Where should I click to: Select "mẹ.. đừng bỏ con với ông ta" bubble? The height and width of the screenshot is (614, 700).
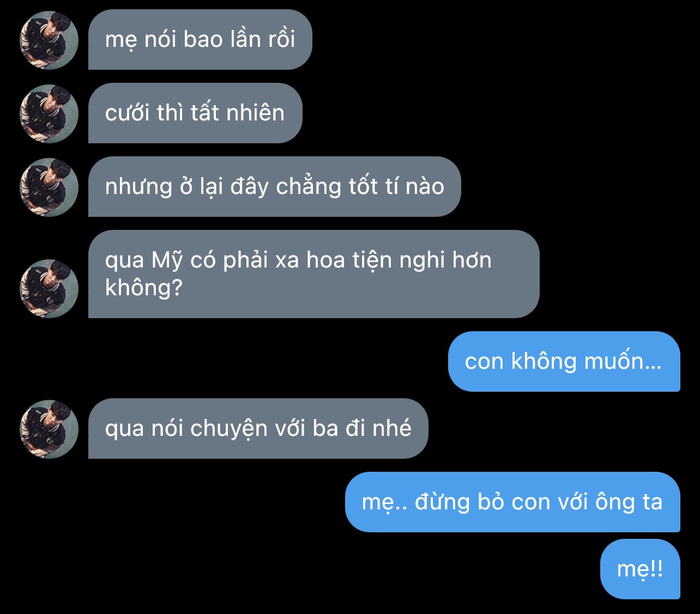[x=512, y=502]
